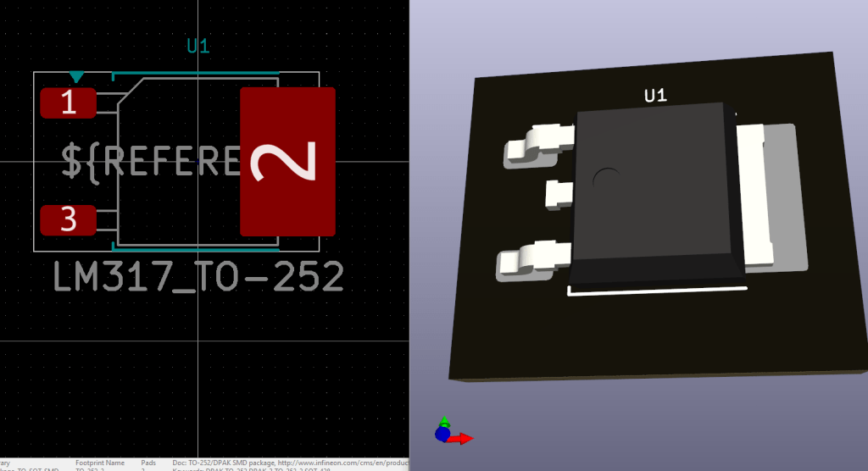The image size is (868, 471).
Task: Select the top teal silkscreen line
Action: pyautogui.click(x=195, y=74)
